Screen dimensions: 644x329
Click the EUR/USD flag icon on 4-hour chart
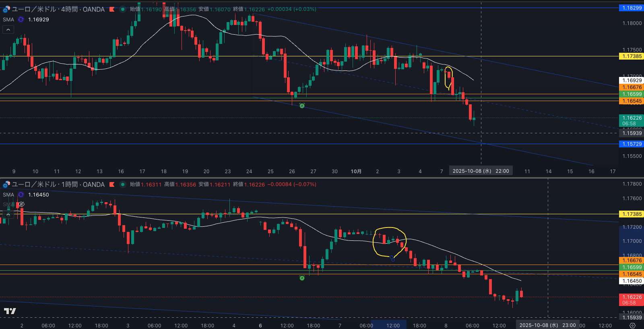(x=6, y=9)
